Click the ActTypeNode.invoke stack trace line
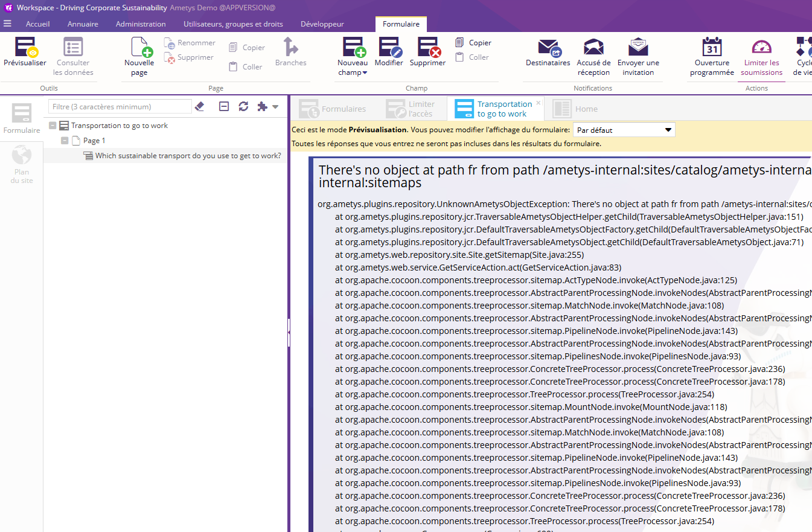The height and width of the screenshot is (532, 812). click(536, 280)
